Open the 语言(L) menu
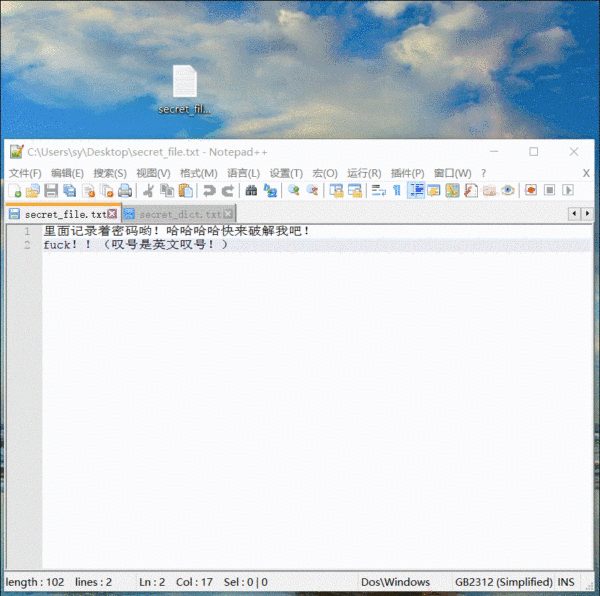The height and width of the screenshot is (596, 600). pos(243,173)
